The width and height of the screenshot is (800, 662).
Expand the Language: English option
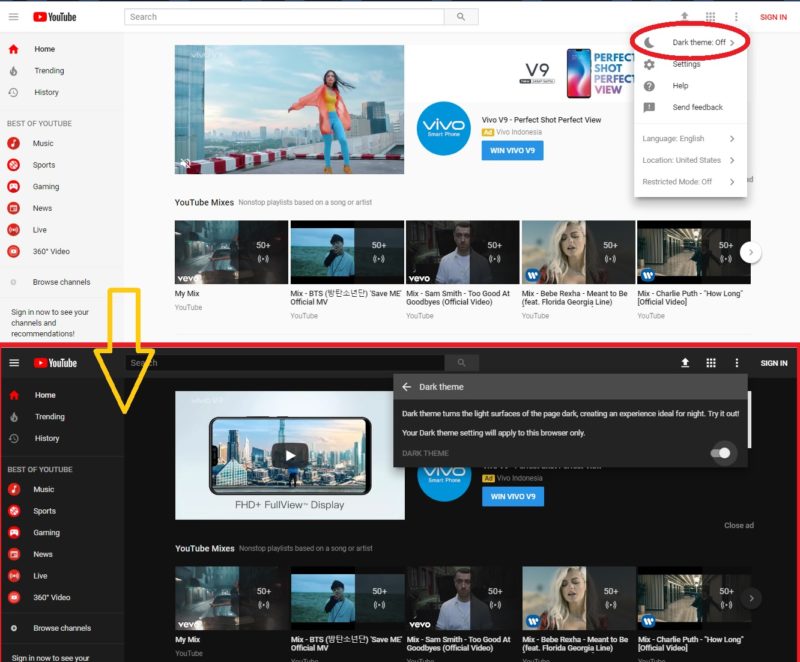click(690, 139)
